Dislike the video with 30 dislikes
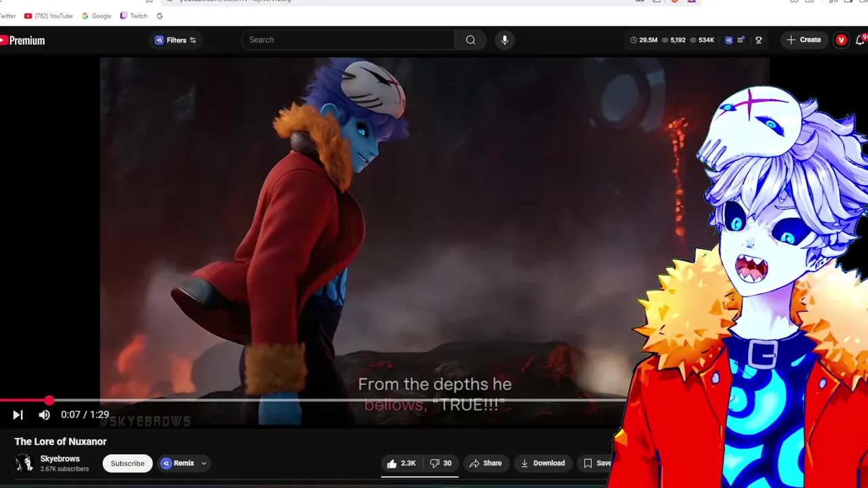Image resolution: width=868 pixels, height=488 pixels. [440, 464]
